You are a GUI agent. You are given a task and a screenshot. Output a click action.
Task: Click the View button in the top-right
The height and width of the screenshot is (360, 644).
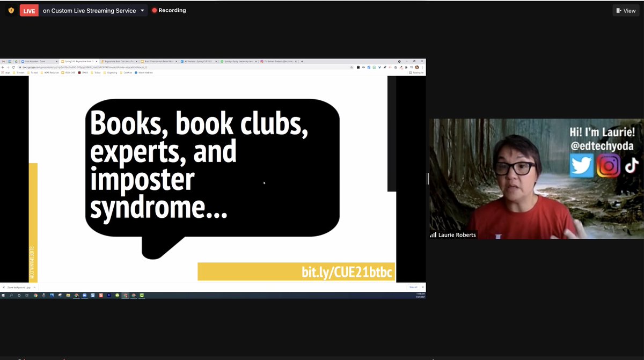625,10
